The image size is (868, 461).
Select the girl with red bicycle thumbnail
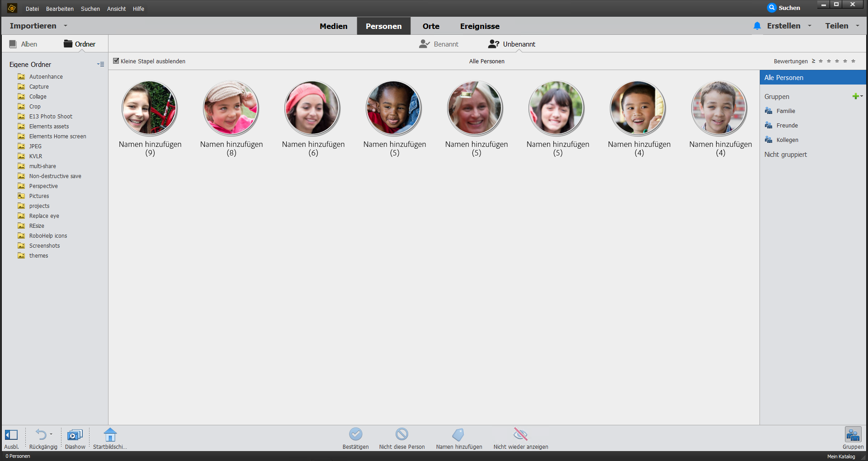coord(150,108)
